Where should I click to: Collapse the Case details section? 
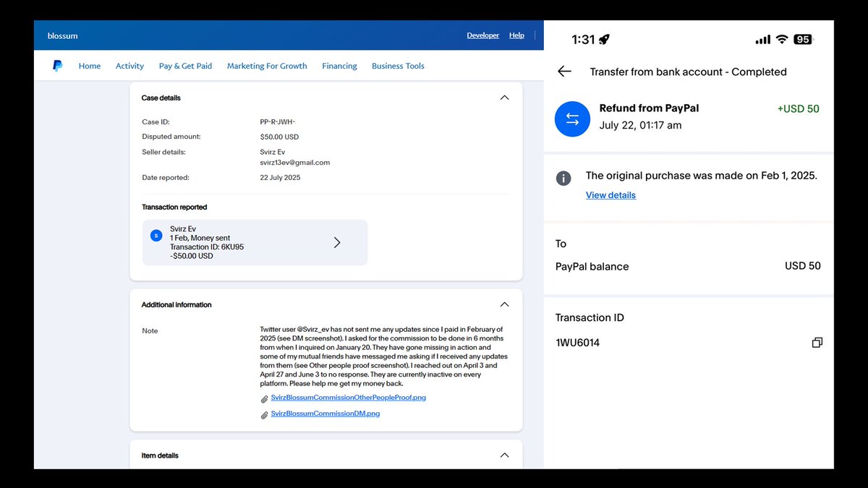504,98
